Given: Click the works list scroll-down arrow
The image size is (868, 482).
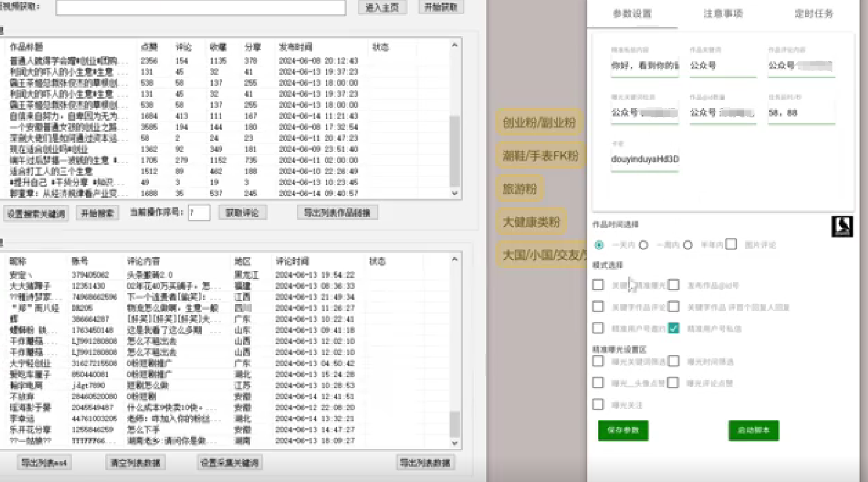Looking at the screenshot, I should point(455,193).
